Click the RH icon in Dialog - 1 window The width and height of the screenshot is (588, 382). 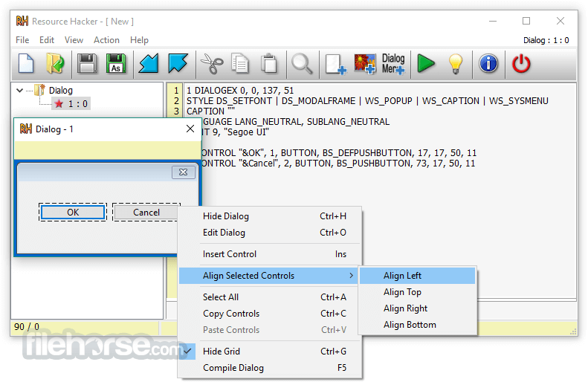coord(26,129)
